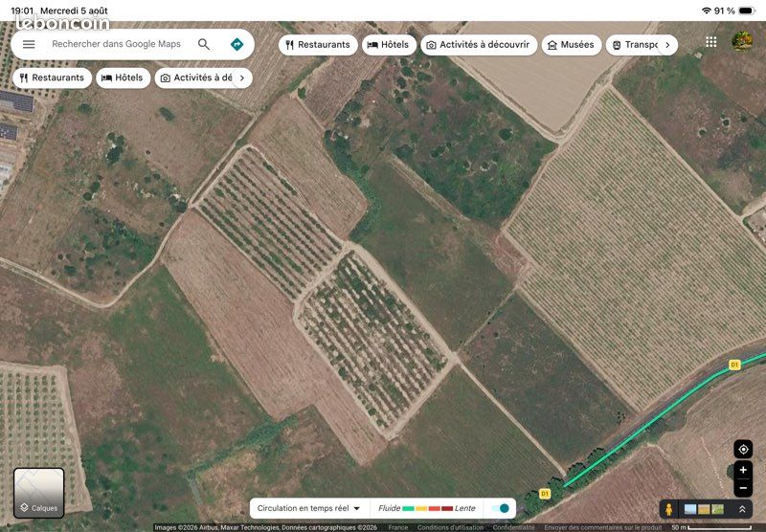The height and width of the screenshot is (532, 766).
Task: Select the Musées chip
Action: click(x=571, y=45)
